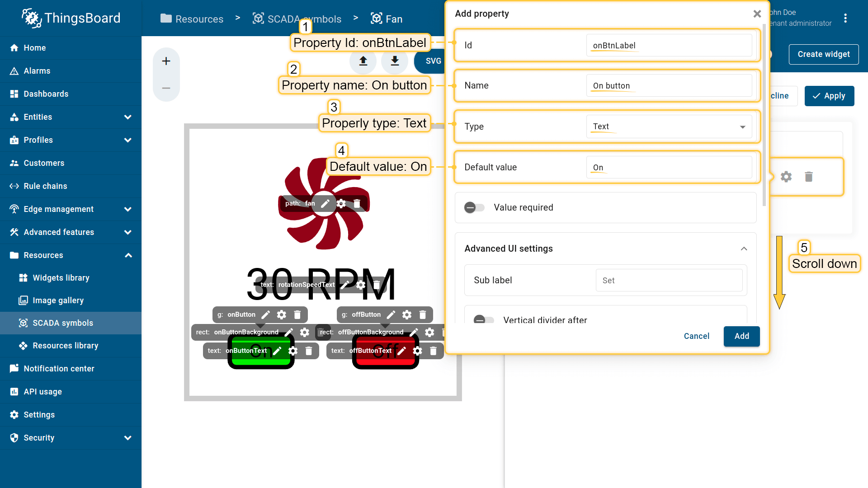Click the zoom out minus icon

coord(166,88)
